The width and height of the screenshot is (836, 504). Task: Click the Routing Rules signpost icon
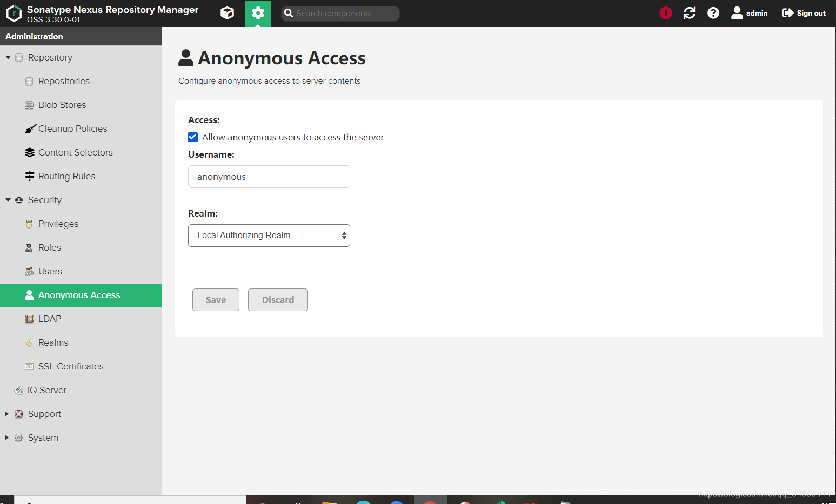point(30,176)
